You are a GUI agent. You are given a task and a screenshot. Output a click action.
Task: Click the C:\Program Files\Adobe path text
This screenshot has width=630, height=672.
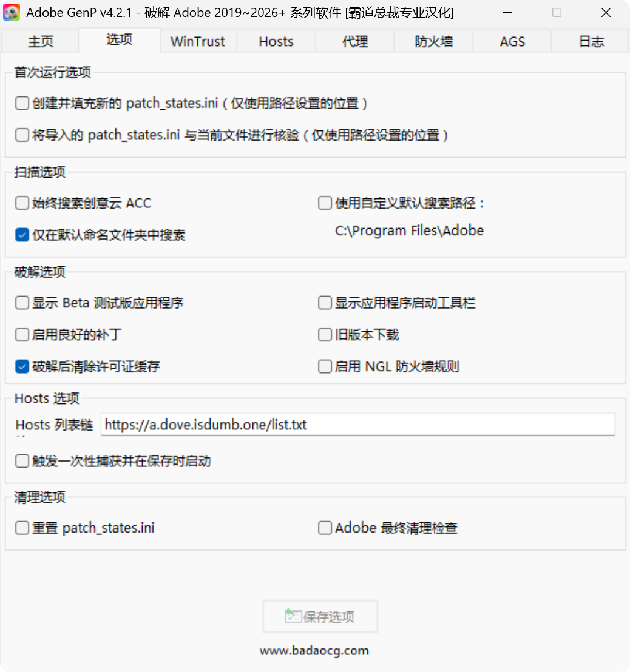(409, 231)
